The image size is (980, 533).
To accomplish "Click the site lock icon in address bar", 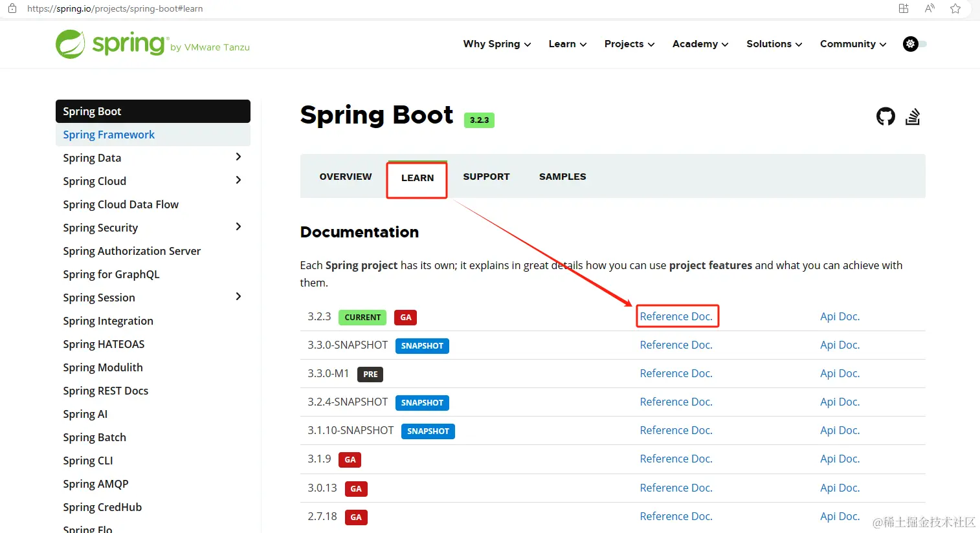I will pos(12,8).
